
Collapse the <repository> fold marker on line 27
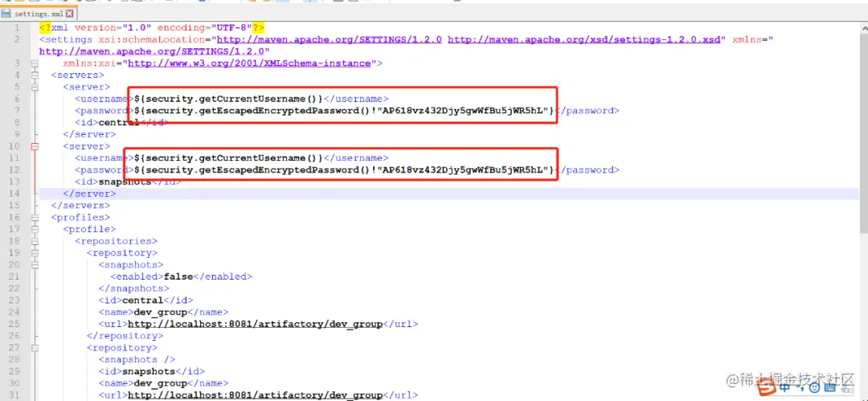[x=35, y=348]
